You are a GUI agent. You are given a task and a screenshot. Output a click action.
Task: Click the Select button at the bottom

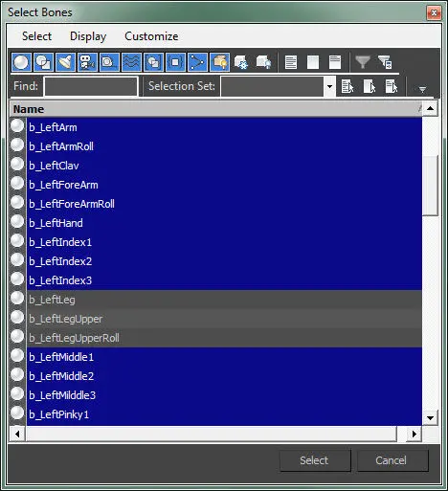point(315,460)
